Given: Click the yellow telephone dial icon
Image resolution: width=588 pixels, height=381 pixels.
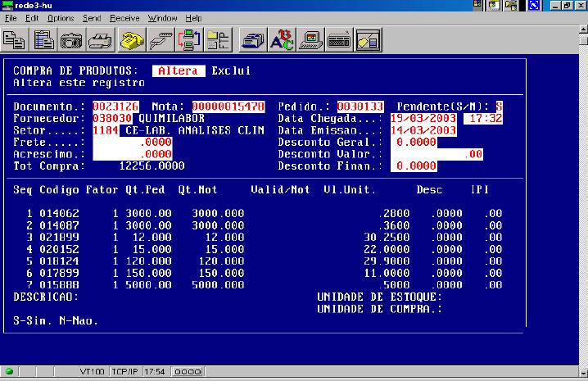Looking at the screenshot, I should [x=132, y=40].
